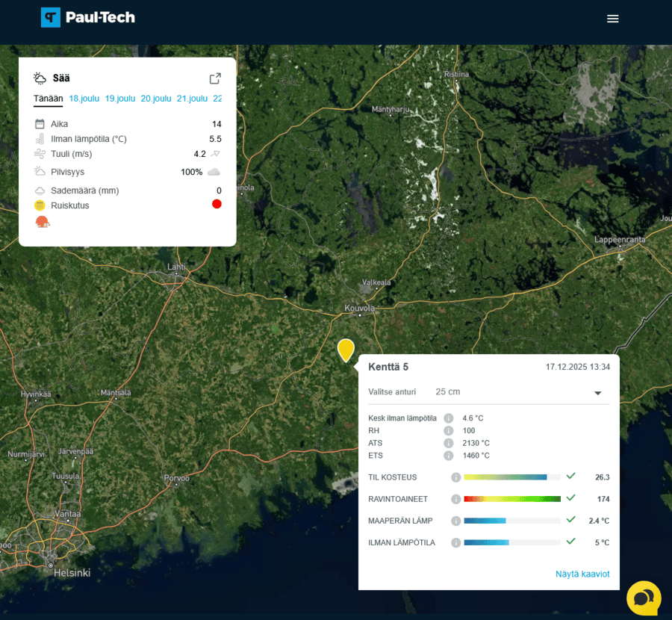Click the Paul-Tech logo
The width and height of the screenshot is (672, 620).
pyautogui.click(x=88, y=18)
